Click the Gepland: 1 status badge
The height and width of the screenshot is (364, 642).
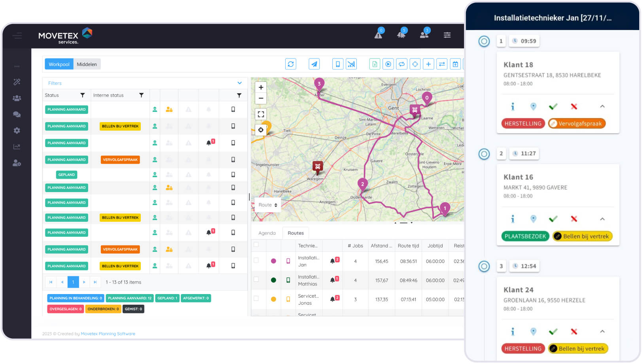pyautogui.click(x=167, y=298)
